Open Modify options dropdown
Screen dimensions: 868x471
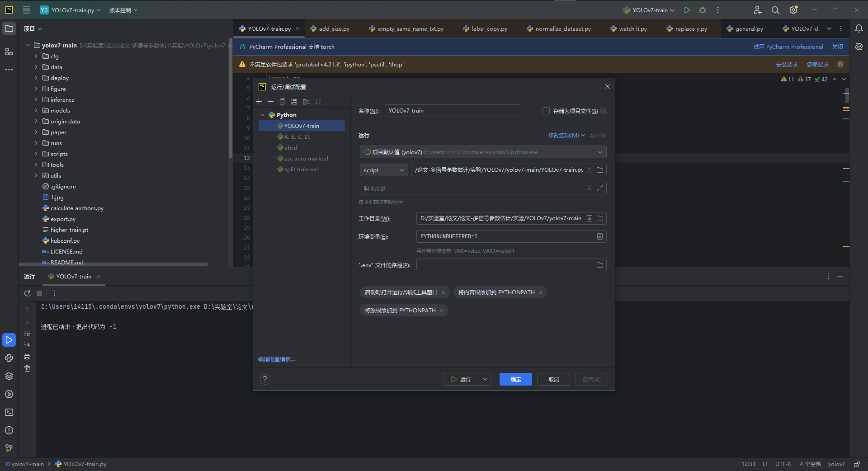click(x=566, y=135)
